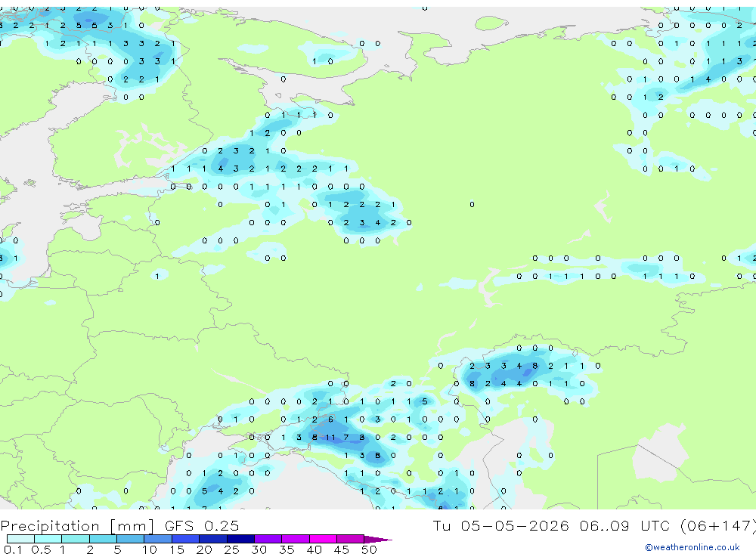This screenshot has width=756, height=554.
Task: Select the 2–5 mm legend color
Action: pyautogui.click(x=103, y=539)
